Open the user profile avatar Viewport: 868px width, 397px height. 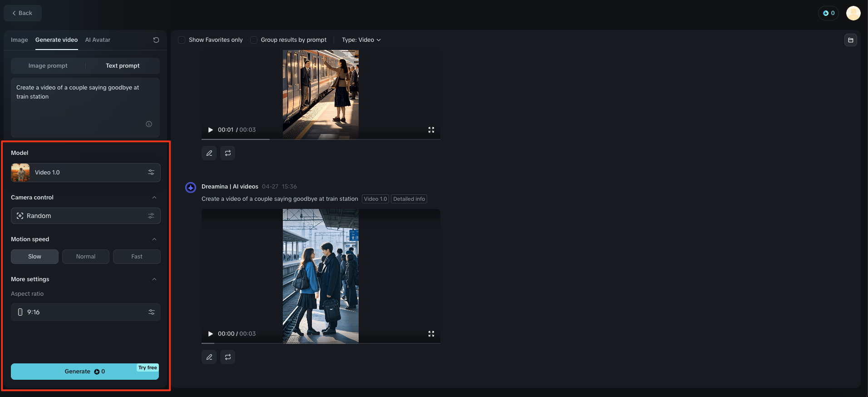(853, 13)
